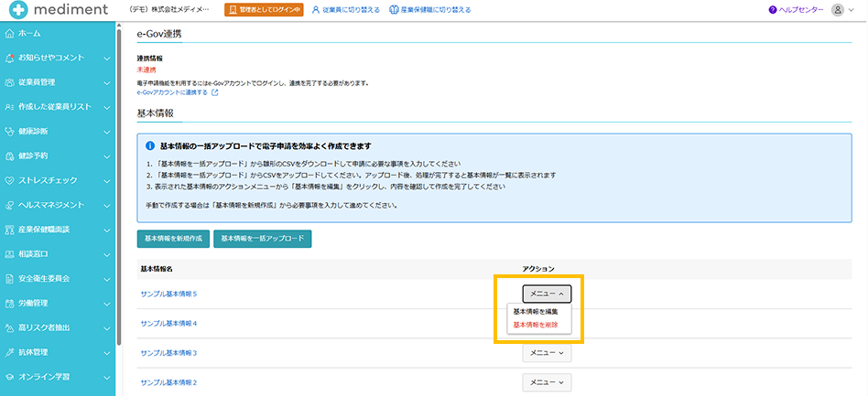Click the bell icon for お知らせやコメント

9,58
